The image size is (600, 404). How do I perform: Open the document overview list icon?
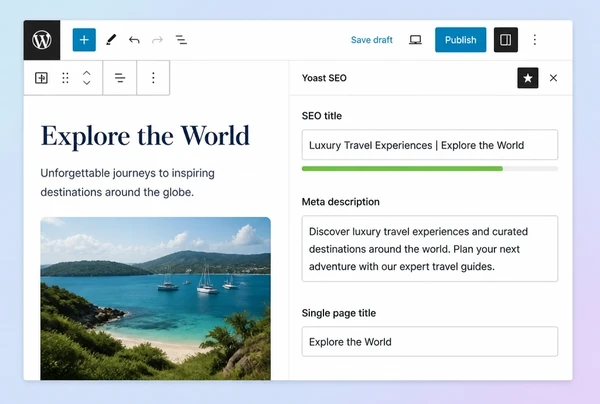[x=181, y=40]
